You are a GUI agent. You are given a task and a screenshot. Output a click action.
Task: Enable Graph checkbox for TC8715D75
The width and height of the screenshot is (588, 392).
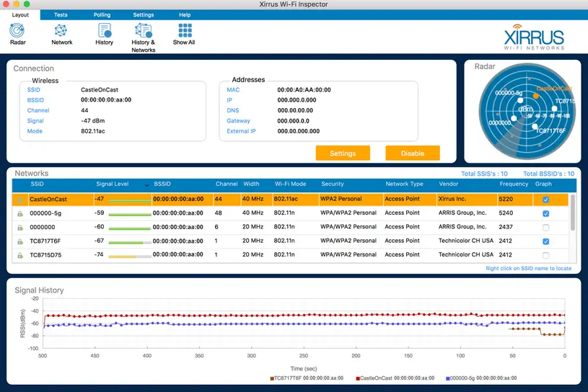point(545,255)
